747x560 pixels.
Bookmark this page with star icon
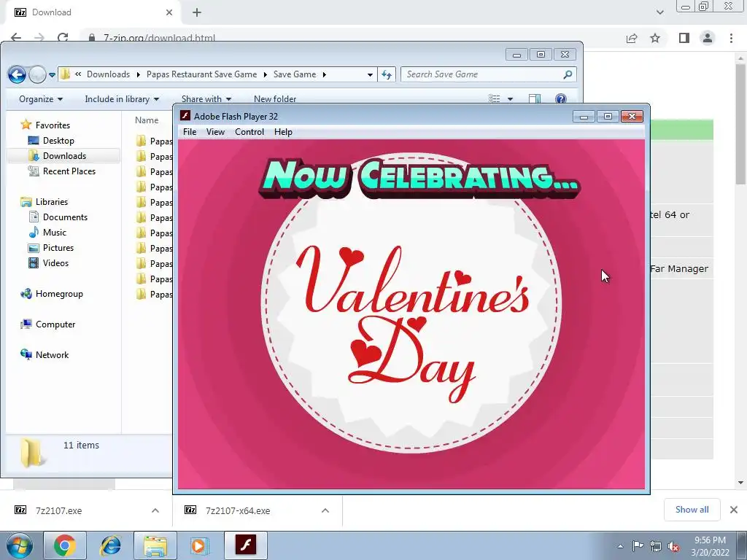655,38
